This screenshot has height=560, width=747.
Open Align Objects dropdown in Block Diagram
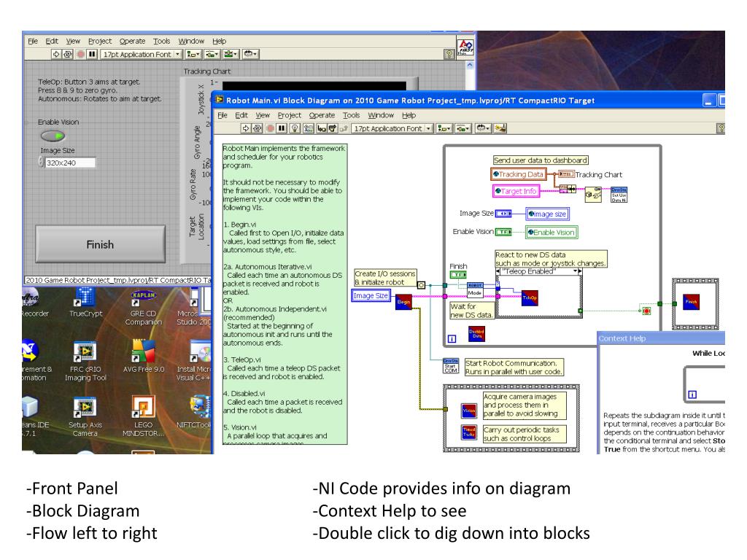tap(444, 128)
